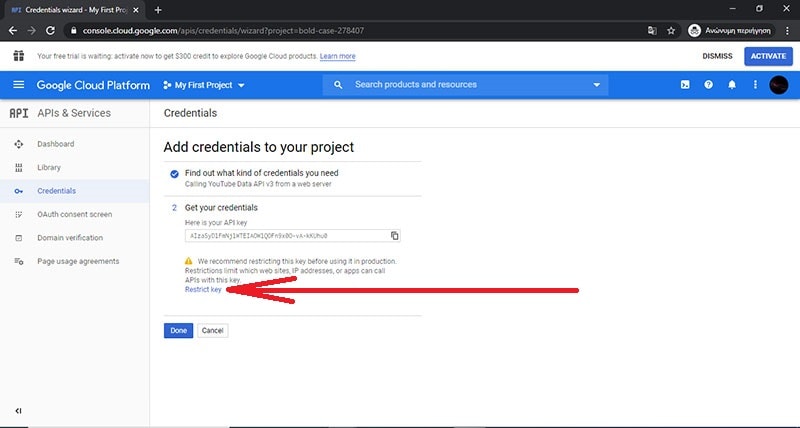Copy the API key to clipboard
The height and width of the screenshot is (428, 800).
point(394,236)
